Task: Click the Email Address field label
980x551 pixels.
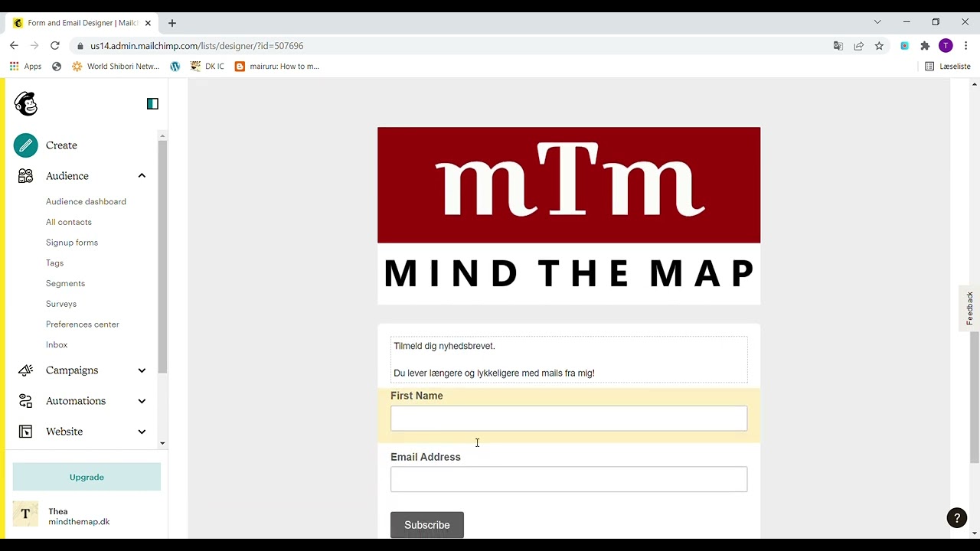Action: (x=426, y=457)
